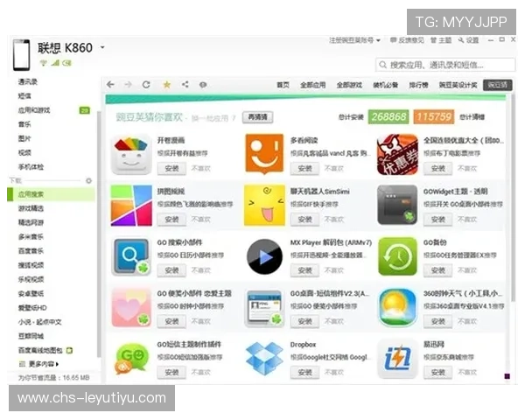
Task: Install 开卷漫画 with its 安装 button
Action: coord(171,169)
